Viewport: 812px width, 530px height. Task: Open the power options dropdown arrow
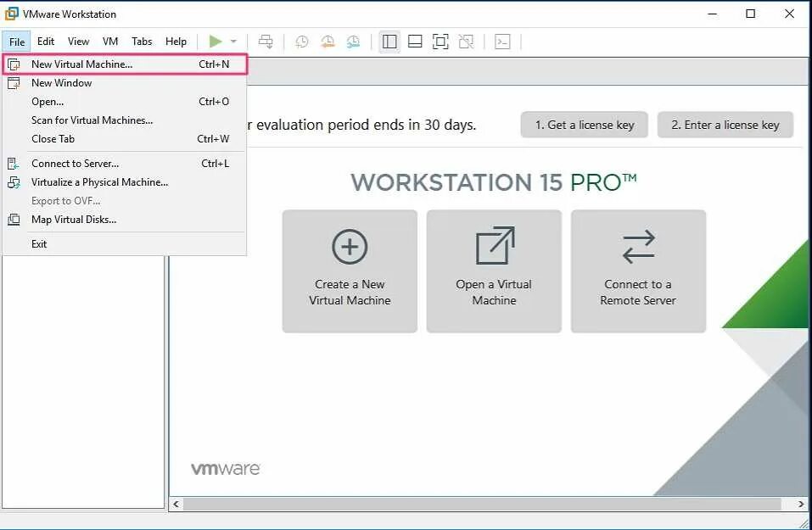click(x=233, y=42)
